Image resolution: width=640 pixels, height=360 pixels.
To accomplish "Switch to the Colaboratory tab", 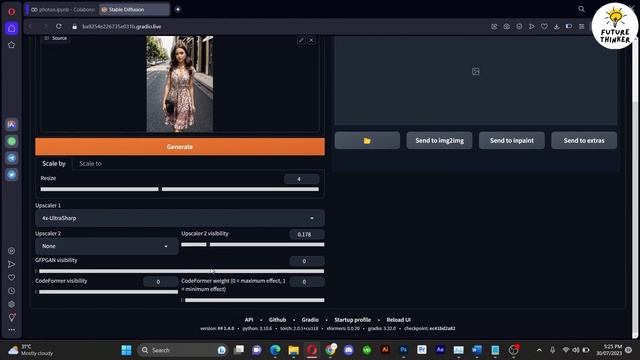I will (x=62, y=9).
